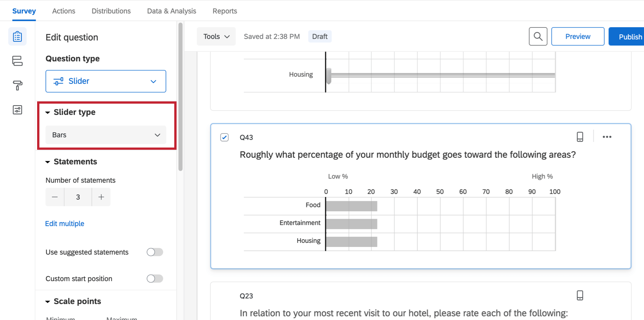
Task: Enable Custom start position toggle
Action: pyautogui.click(x=155, y=279)
